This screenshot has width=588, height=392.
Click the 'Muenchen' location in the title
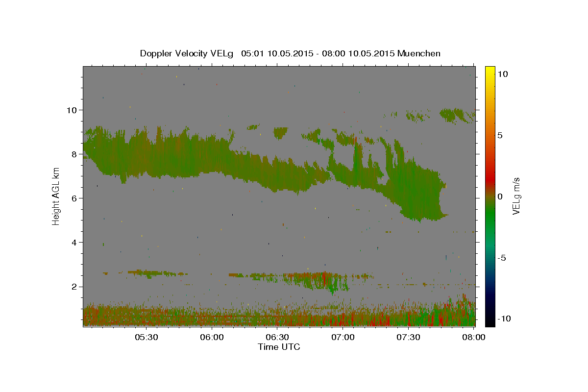click(419, 53)
